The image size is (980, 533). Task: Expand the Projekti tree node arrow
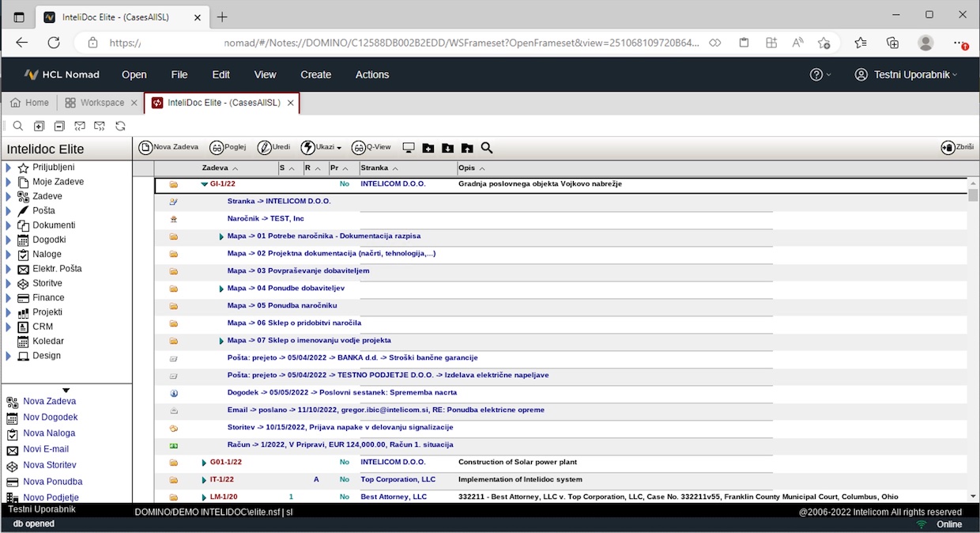[9, 312]
